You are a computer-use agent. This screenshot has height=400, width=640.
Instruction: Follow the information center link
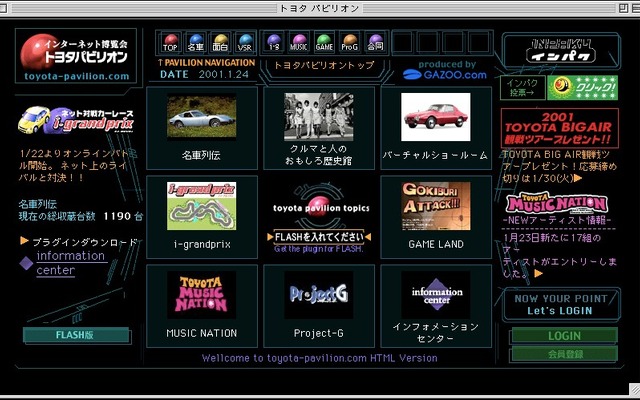pos(70,263)
